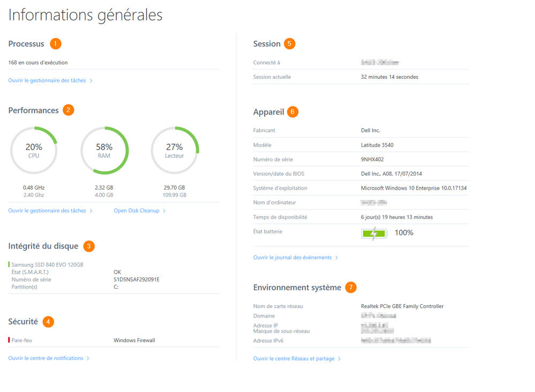This screenshot has height=392, width=535.
Task: Click the orange number 5 badge beside Session
Action: pyautogui.click(x=289, y=44)
